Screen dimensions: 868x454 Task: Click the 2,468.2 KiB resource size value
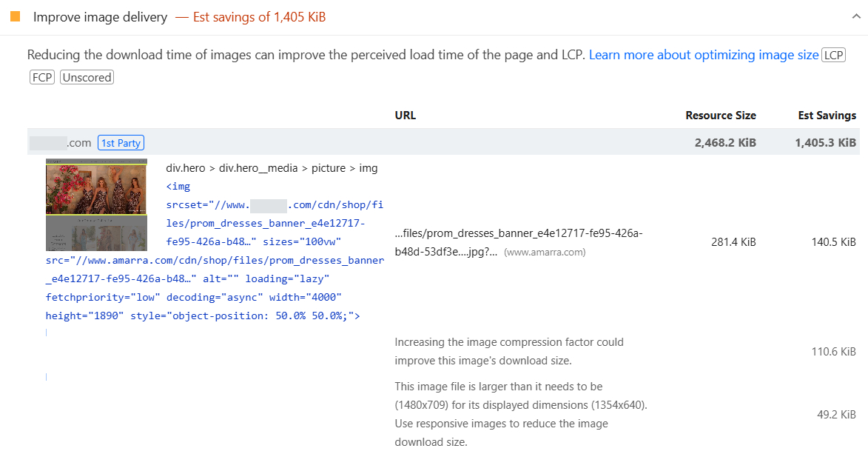pyautogui.click(x=724, y=142)
